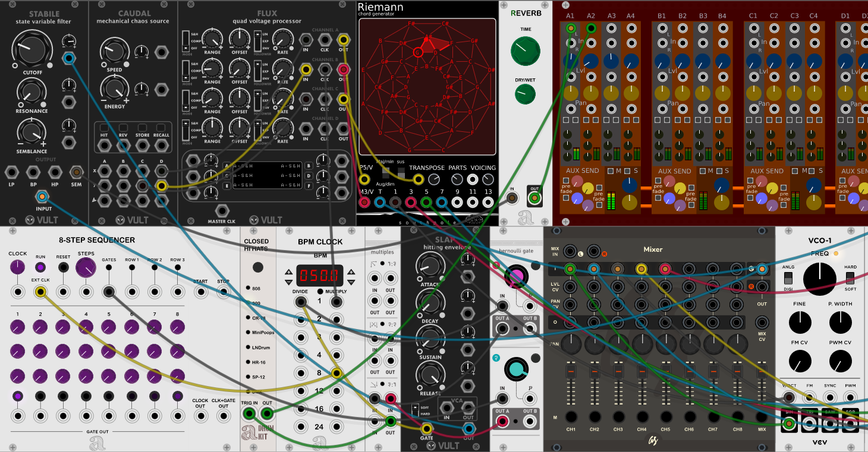This screenshot has height=452, width=868.
Task: Click Riemann output jack labeled 9
Action: point(457,203)
